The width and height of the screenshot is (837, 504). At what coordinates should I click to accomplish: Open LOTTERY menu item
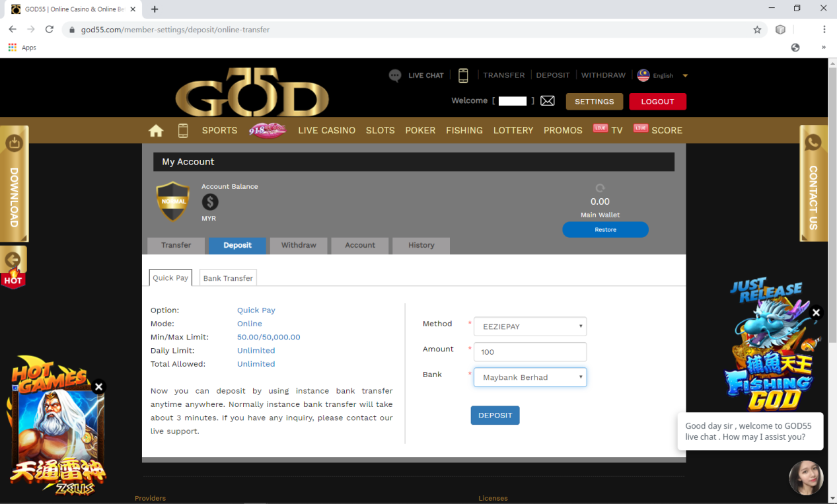click(x=513, y=131)
